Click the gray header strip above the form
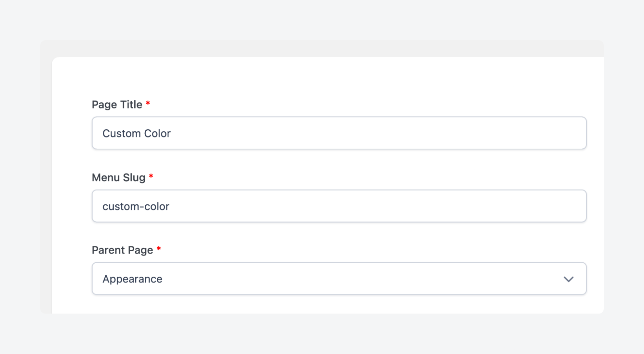This screenshot has height=354, width=644. pos(322,48)
